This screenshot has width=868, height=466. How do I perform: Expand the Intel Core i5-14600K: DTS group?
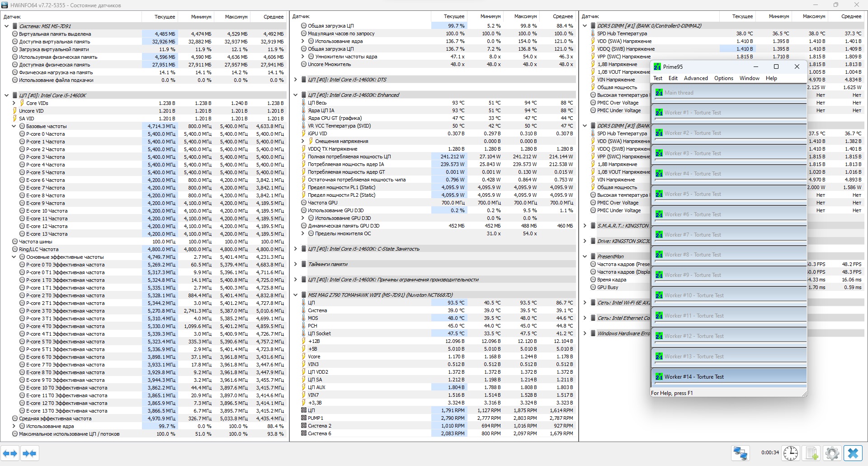[295, 80]
